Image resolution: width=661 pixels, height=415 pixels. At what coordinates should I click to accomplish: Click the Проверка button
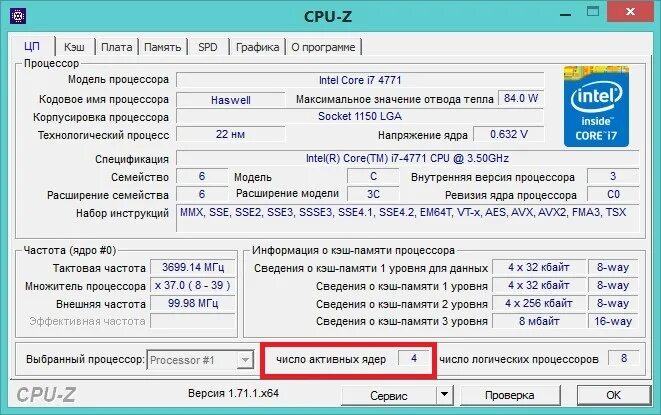[x=509, y=395]
